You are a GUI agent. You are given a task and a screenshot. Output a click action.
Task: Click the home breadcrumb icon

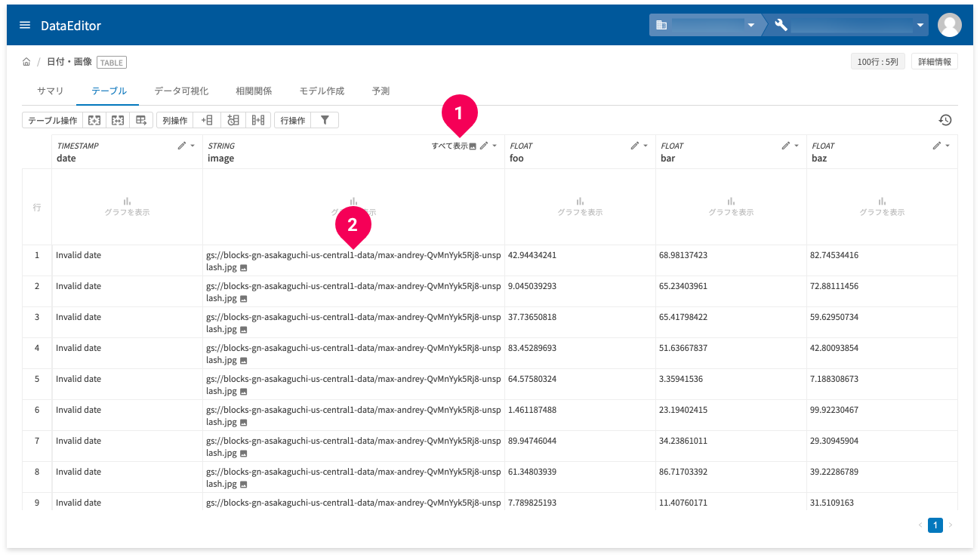[26, 62]
